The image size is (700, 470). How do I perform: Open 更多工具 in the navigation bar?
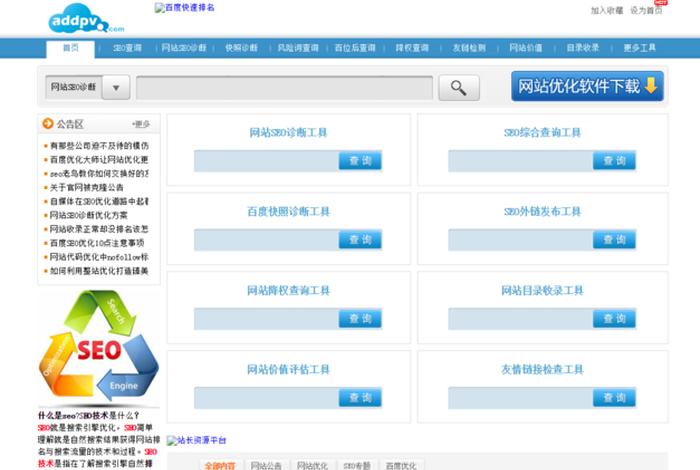(x=639, y=48)
